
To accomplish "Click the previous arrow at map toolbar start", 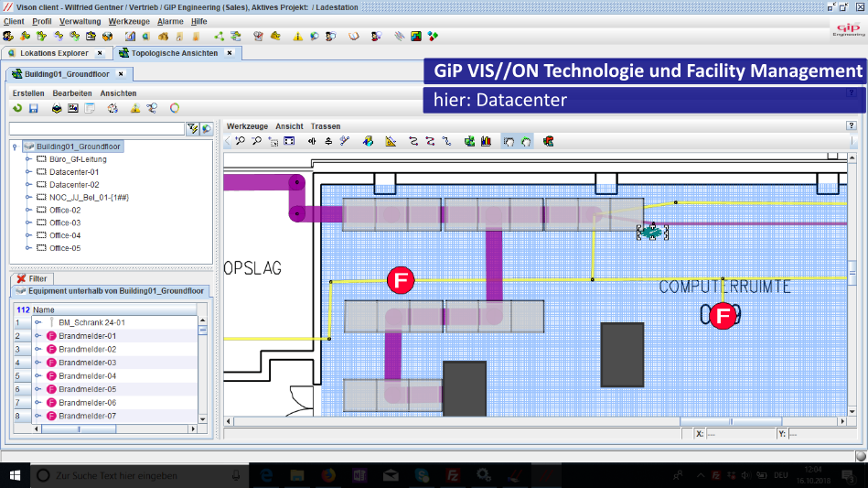I will pyautogui.click(x=228, y=141).
